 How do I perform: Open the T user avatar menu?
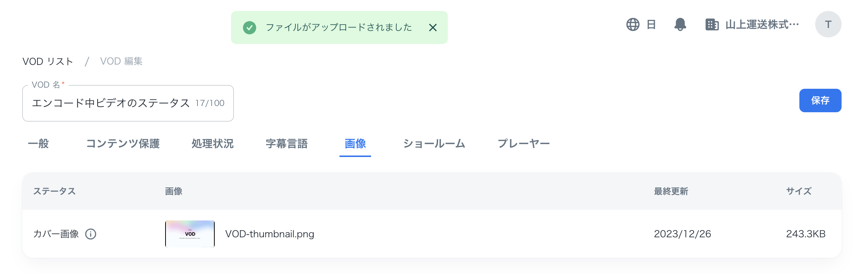(x=828, y=24)
